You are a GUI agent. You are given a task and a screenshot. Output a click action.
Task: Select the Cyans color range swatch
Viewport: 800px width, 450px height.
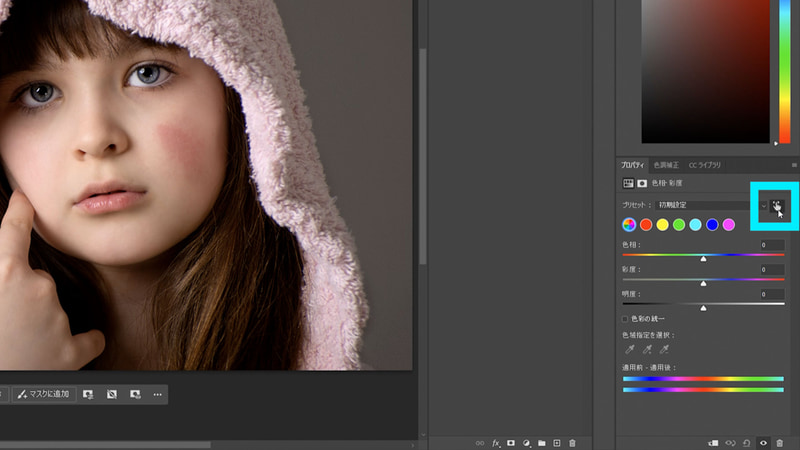click(695, 224)
